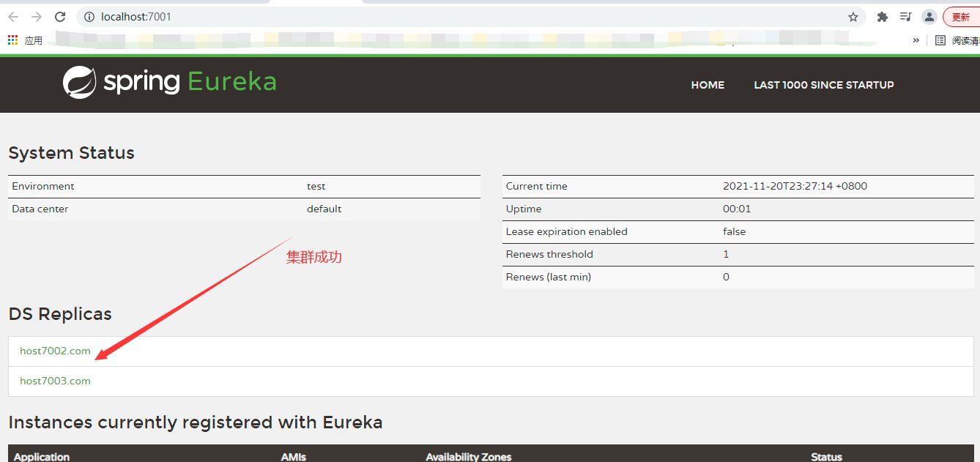Select the Uptime label

click(524, 209)
